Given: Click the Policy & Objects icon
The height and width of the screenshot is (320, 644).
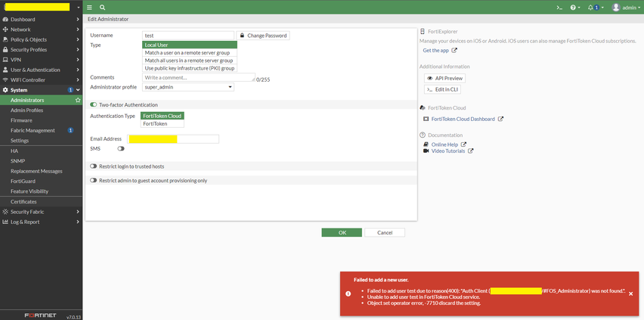Looking at the screenshot, I should click(x=6, y=39).
